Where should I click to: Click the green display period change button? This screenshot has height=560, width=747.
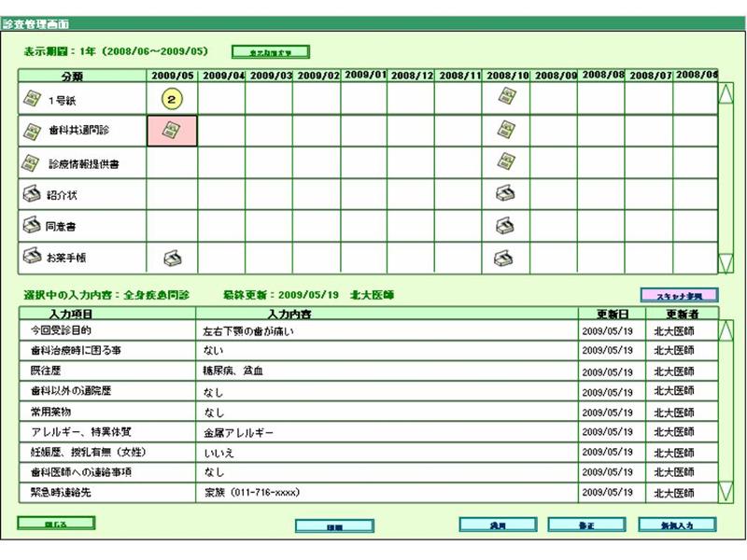[270, 52]
